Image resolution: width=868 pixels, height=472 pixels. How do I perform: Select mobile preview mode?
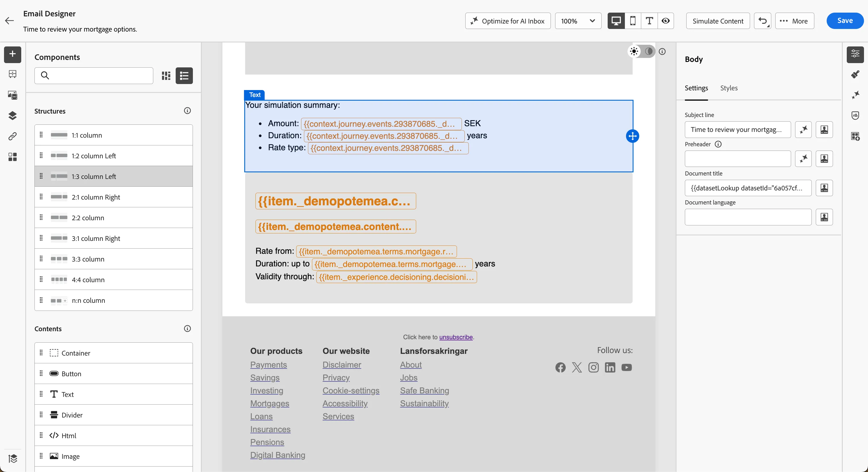632,21
